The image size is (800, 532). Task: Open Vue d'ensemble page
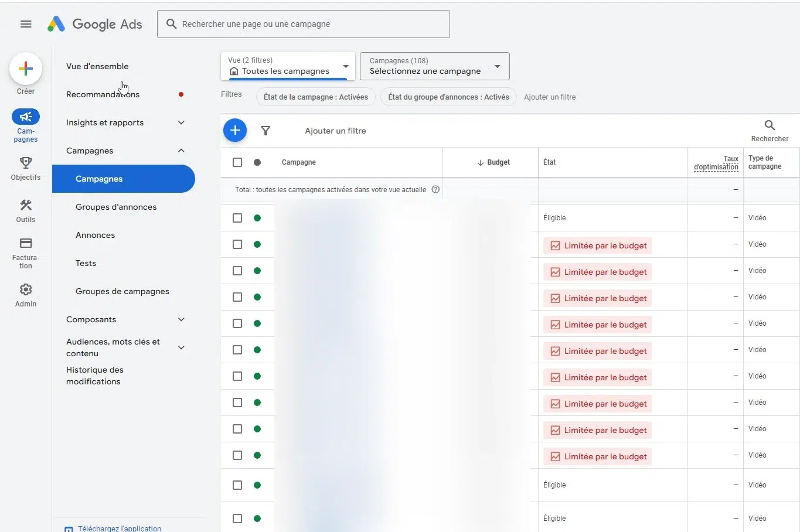97,66
